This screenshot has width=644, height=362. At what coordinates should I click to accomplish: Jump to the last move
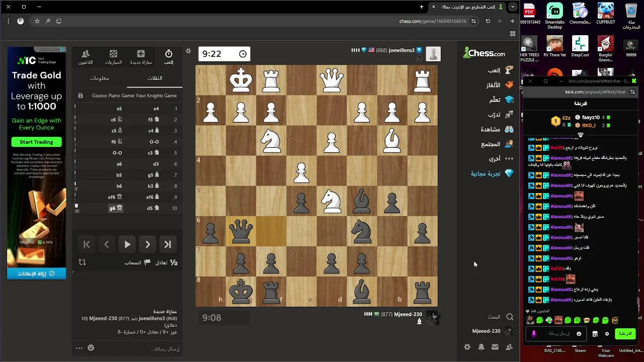pos(168,244)
